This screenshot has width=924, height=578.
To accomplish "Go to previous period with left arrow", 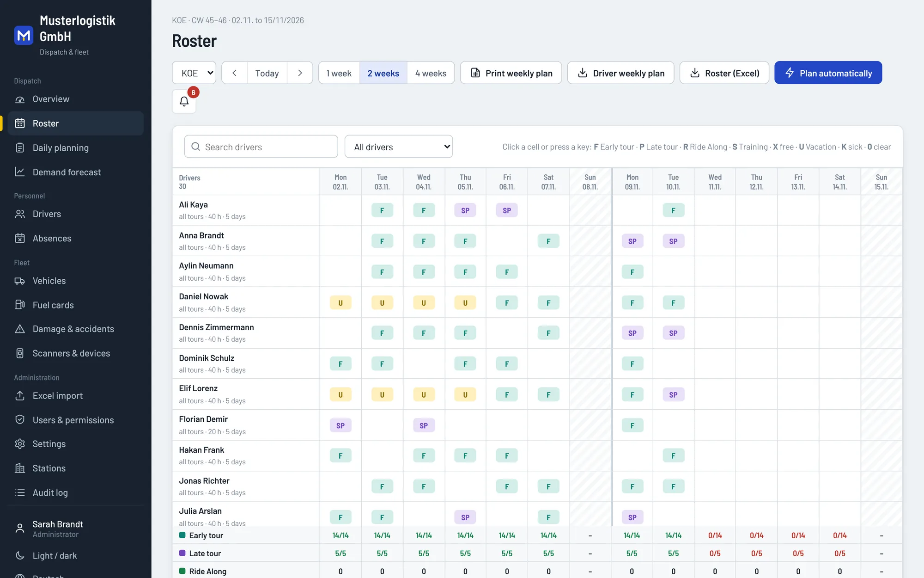I will [x=235, y=73].
